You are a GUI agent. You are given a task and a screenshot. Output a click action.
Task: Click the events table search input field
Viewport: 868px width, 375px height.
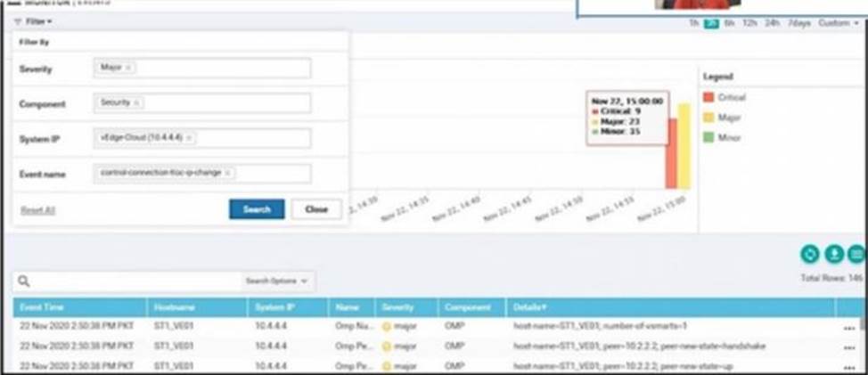(134, 281)
